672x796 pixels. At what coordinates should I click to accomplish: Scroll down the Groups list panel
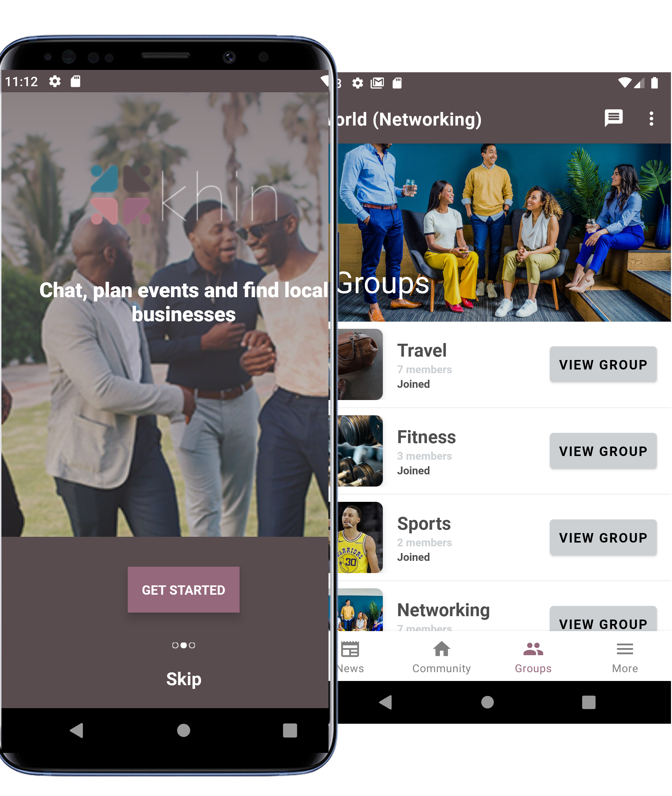pos(500,467)
